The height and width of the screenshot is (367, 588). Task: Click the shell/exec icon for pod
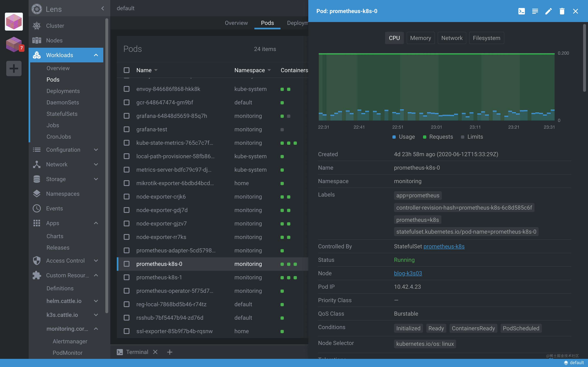click(x=521, y=11)
